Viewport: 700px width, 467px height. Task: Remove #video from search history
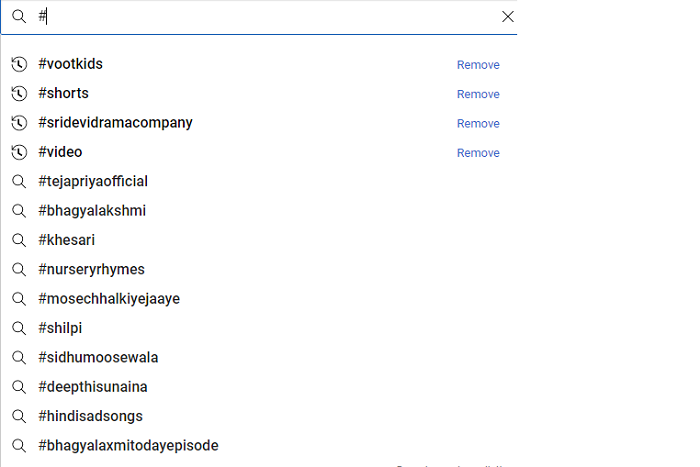[478, 153]
